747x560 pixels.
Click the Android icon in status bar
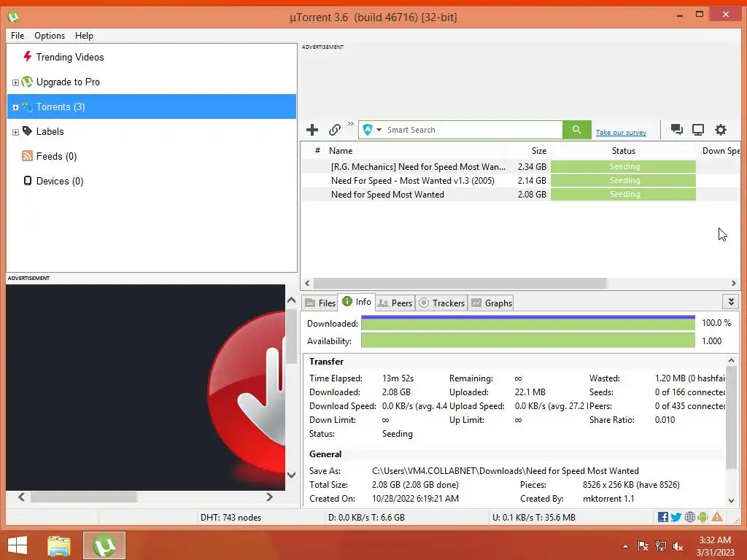(703, 517)
